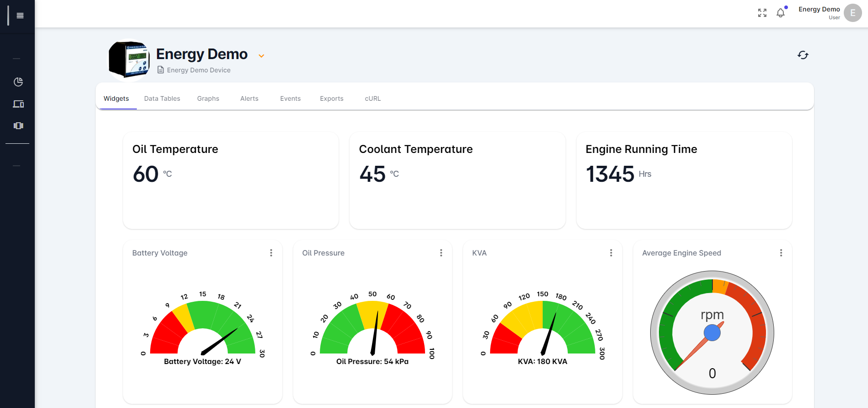This screenshot has width=868, height=408.
Task: Click the document icon beside Energy Demo Device
Action: click(161, 70)
